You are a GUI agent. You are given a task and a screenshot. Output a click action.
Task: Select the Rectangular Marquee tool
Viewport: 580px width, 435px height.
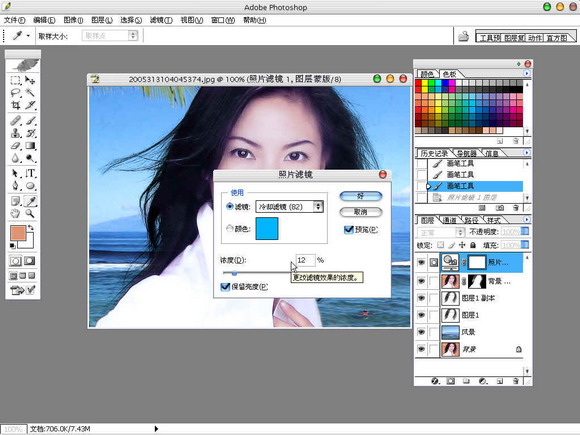pyautogui.click(x=16, y=80)
